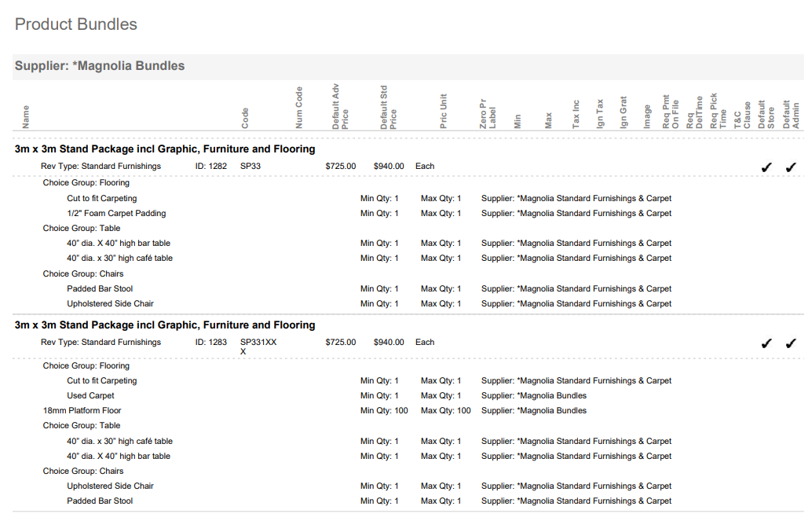Image resolution: width=812 pixels, height=521 pixels.
Task: Click the Name column header
Action: [x=26, y=116]
